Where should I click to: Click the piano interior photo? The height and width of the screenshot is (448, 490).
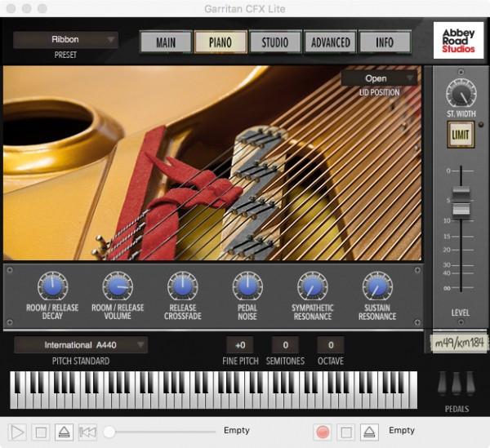(212, 163)
